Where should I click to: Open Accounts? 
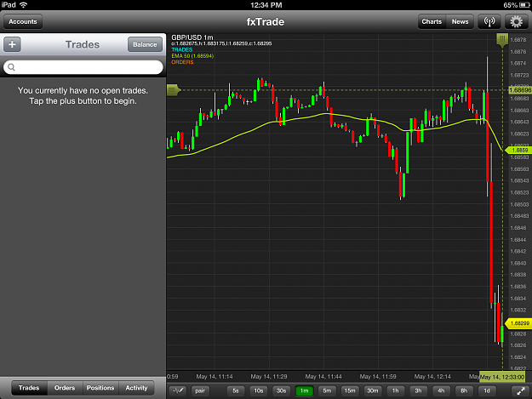click(x=23, y=22)
